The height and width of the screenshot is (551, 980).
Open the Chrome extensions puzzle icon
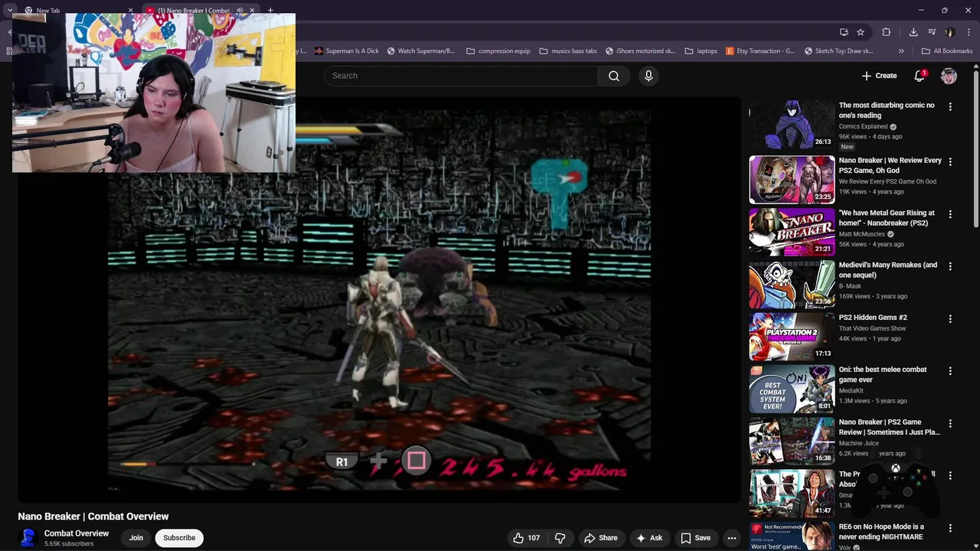coord(887,32)
